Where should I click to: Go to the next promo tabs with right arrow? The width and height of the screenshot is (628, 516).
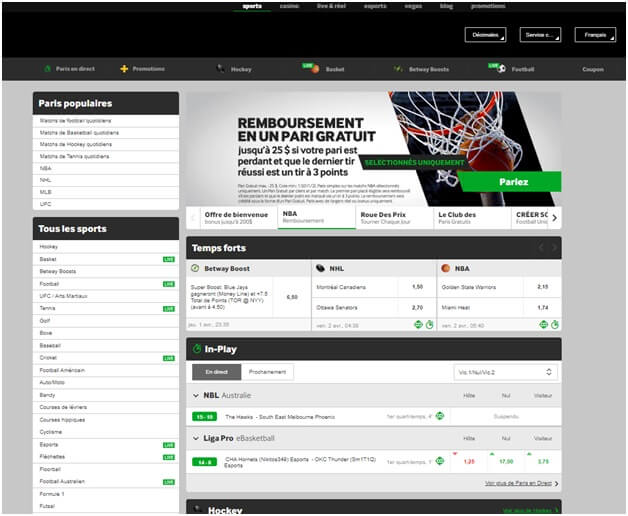click(554, 218)
